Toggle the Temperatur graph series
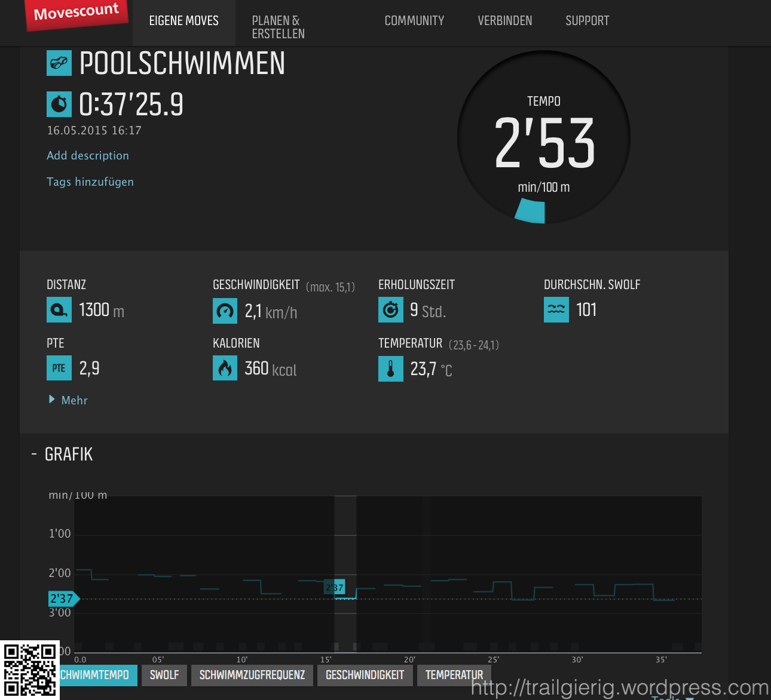The height and width of the screenshot is (700, 771). coord(454,675)
